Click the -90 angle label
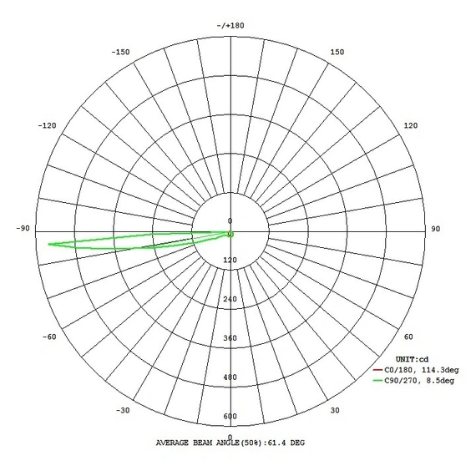The image size is (476, 476). point(23,228)
